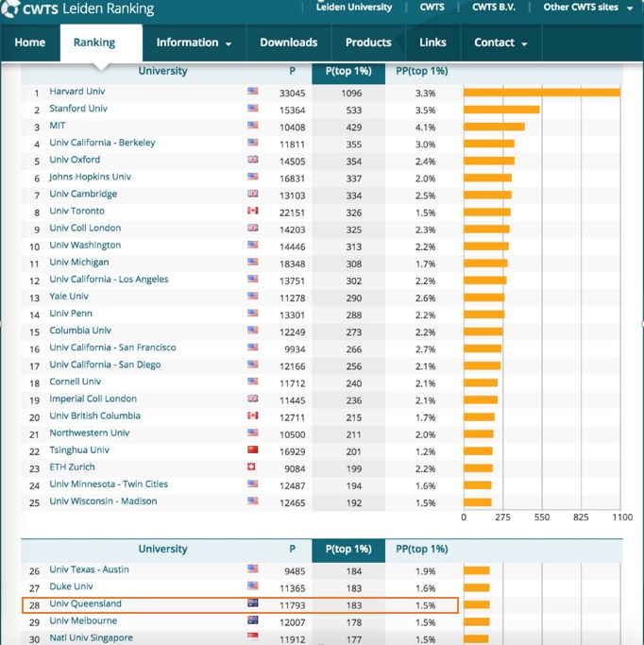
Task: View ETH Zurich page
Action: (x=72, y=467)
